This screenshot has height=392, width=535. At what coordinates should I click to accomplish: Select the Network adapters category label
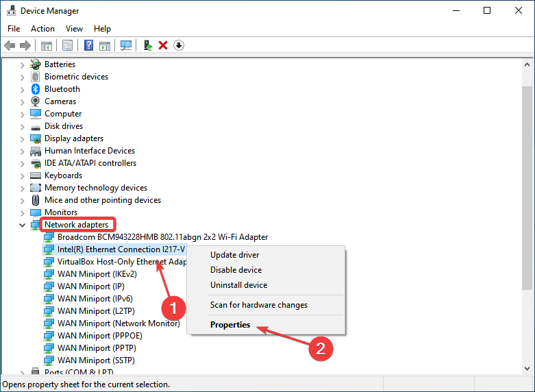click(77, 225)
